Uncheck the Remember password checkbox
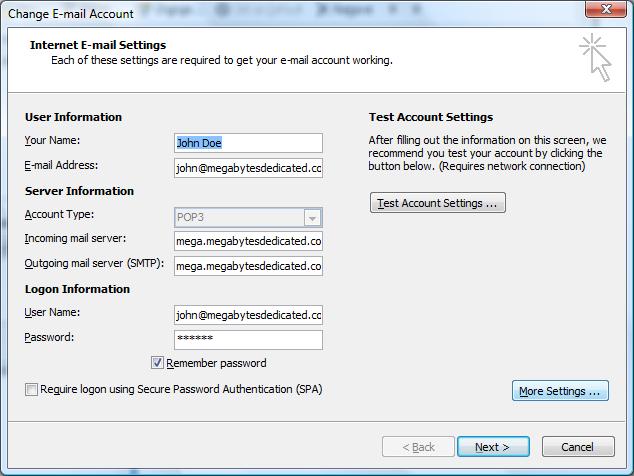Viewport: 634px width, 476px height. pos(158,363)
